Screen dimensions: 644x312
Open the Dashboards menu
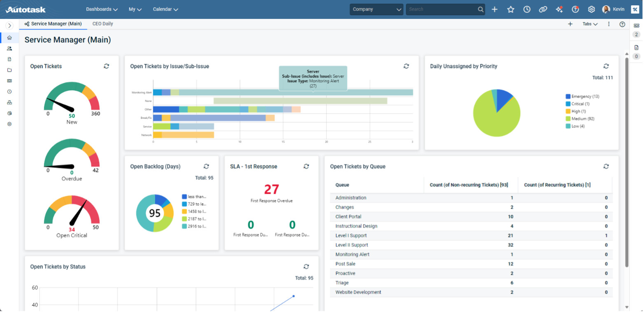click(102, 9)
